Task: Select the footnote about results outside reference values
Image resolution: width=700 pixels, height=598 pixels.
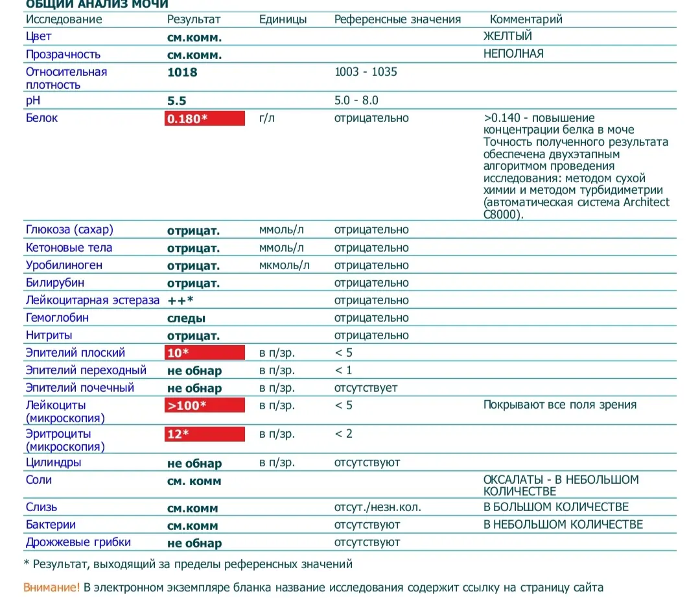Action: click(x=188, y=564)
